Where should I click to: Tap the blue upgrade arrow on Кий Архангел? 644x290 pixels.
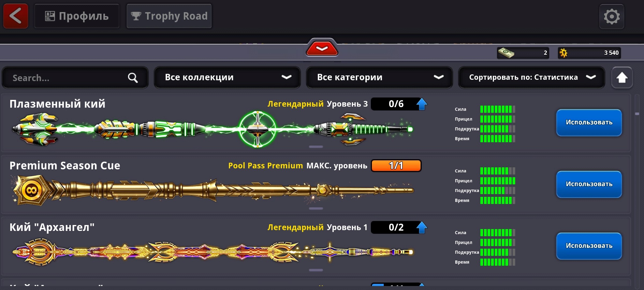click(422, 227)
